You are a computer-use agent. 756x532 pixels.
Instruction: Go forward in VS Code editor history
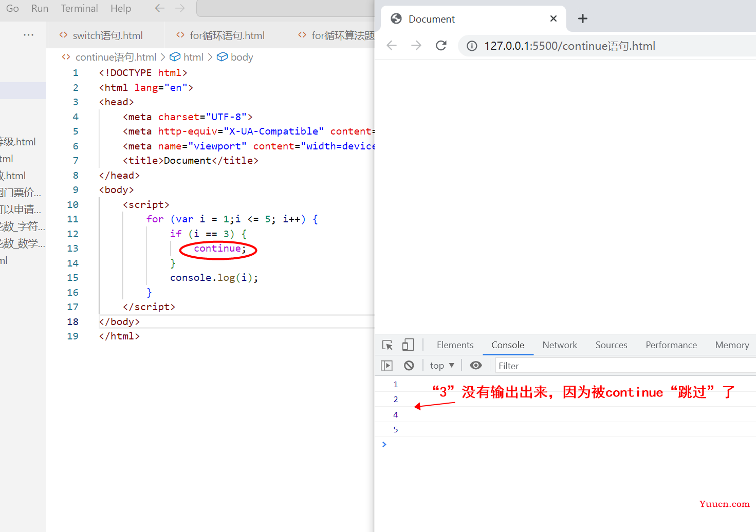pos(180,8)
